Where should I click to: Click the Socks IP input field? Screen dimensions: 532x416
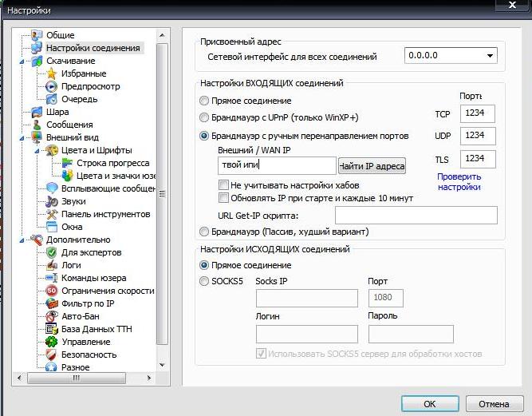tap(307, 298)
